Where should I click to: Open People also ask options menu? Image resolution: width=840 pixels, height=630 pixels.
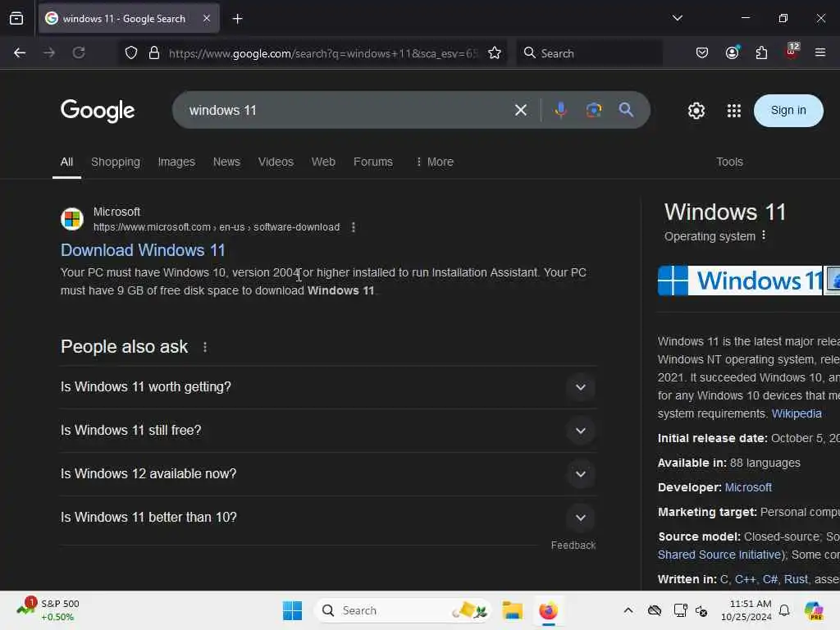pyautogui.click(x=204, y=347)
